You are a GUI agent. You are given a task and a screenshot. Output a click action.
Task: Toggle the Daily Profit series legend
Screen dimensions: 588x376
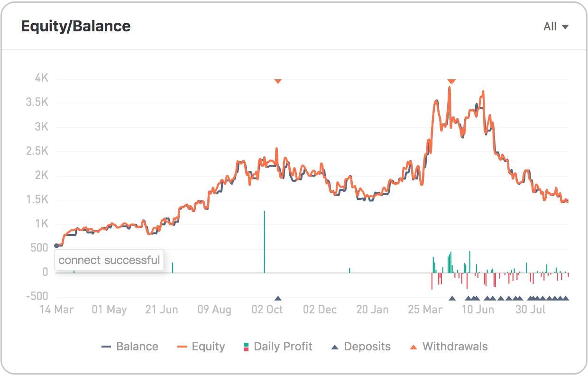tap(277, 347)
